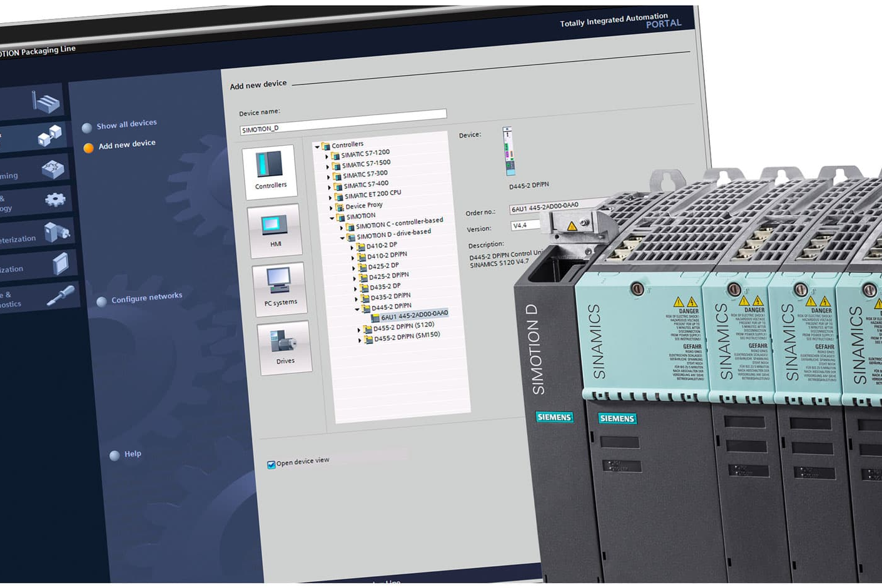Viewport: 882px width, 588px height.
Task: Open the Configure networks entry
Action: coord(146,298)
